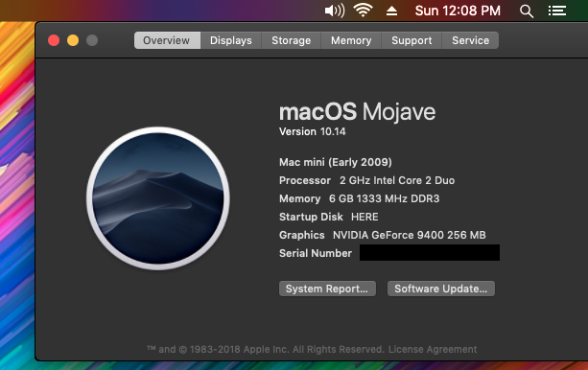
Task: Click Mac mini (Early 2009) text
Action: coord(336,162)
